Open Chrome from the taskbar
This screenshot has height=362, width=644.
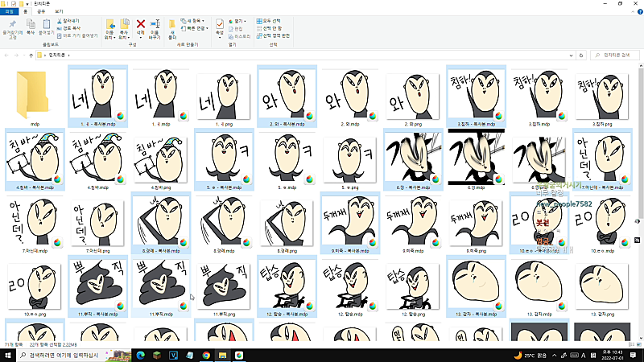click(x=207, y=355)
